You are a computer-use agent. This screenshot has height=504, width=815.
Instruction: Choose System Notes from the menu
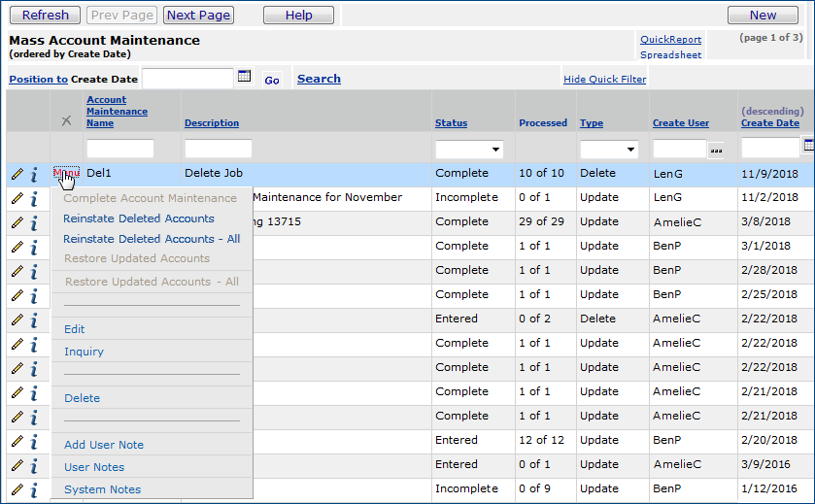(x=102, y=489)
